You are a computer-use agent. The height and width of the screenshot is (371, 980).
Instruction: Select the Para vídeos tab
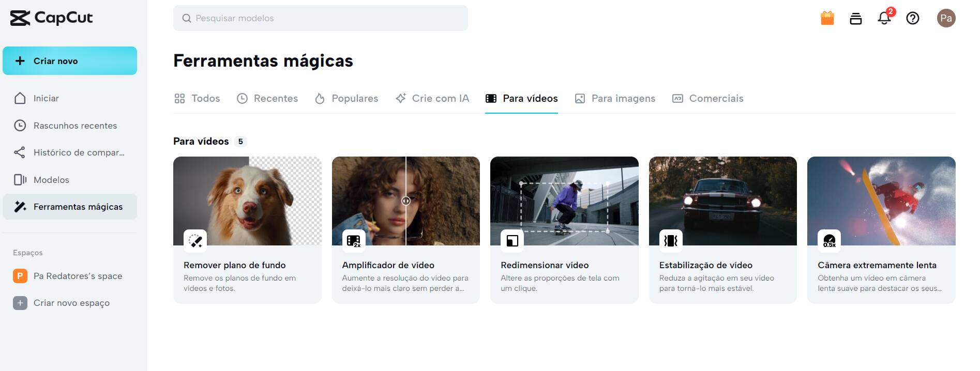[x=521, y=98]
